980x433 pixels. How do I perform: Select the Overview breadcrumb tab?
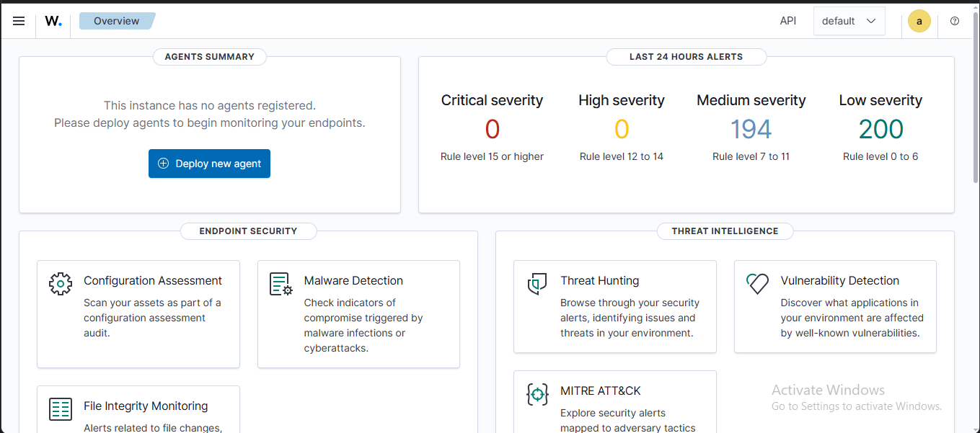[x=117, y=21]
